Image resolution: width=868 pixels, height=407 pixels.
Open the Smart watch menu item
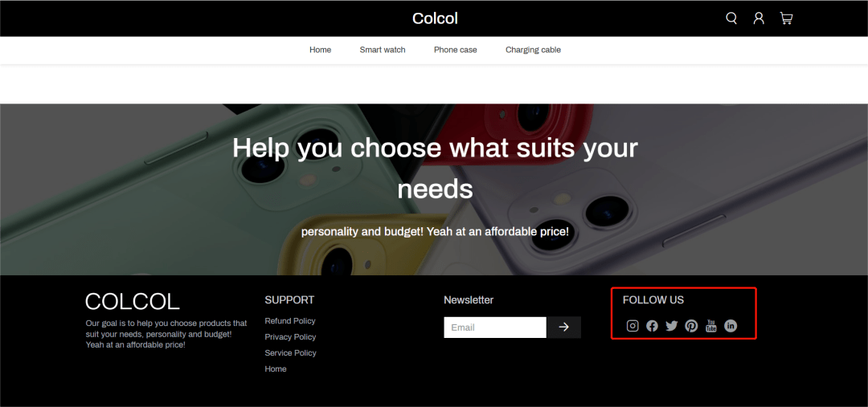pyautogui.click(x=383, y=50)
